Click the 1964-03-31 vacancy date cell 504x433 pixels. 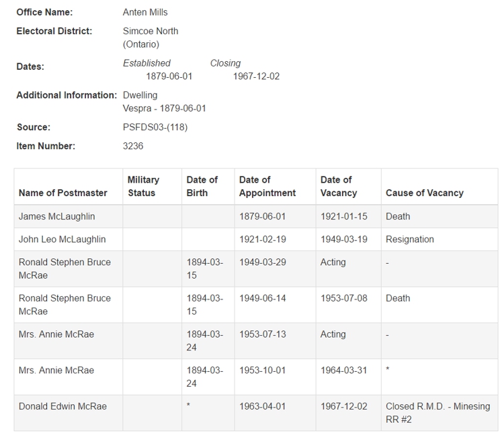pyautogui.click(x=344, y=370)
